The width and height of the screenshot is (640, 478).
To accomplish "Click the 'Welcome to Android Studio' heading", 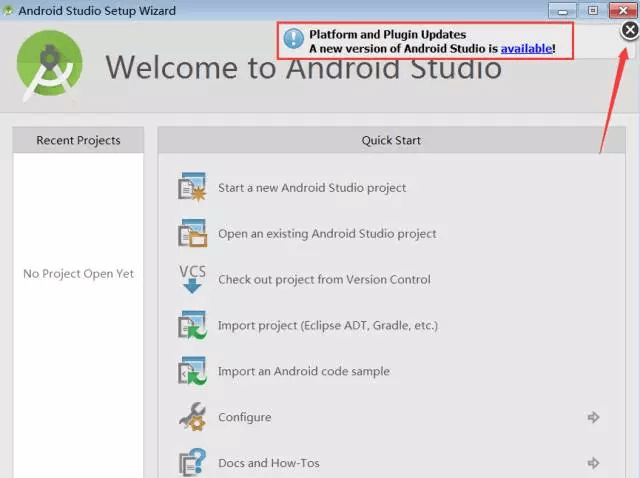I will point(304,67).
